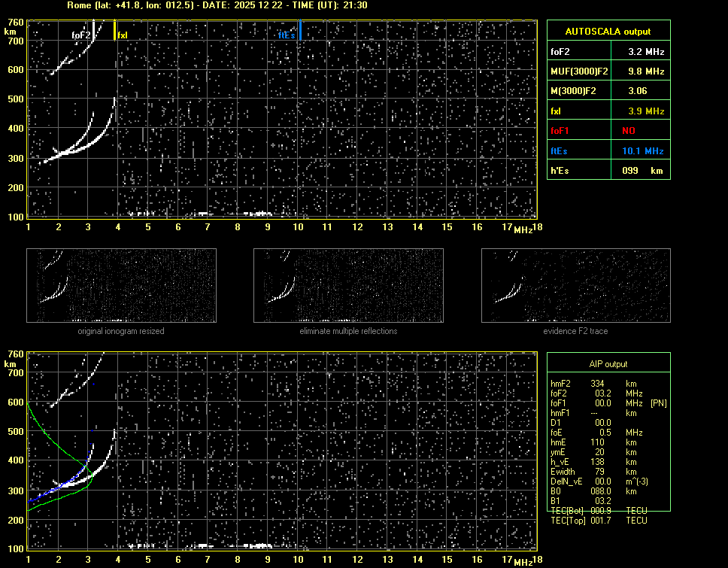The height and width of the screenshot is (568, 728).
Task: Click the white foF2 label on top ionogram
Action: [81, 35]
